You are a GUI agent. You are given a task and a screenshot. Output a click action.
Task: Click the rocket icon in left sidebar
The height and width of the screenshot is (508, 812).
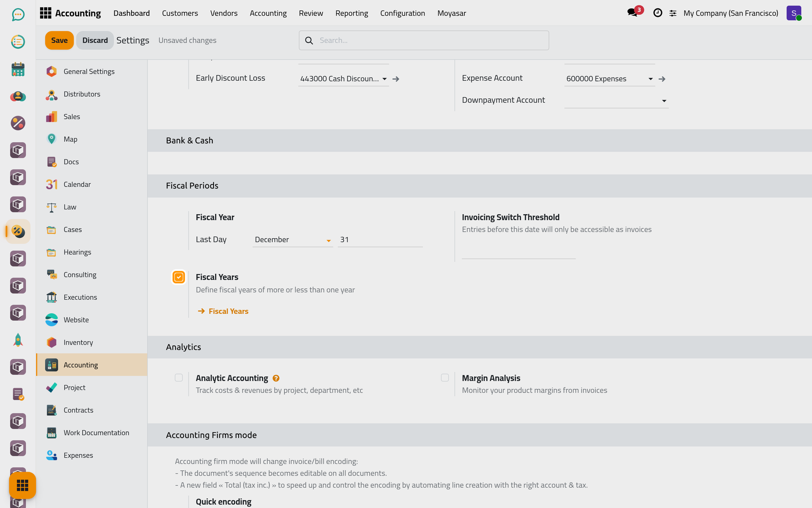(18, 340)
